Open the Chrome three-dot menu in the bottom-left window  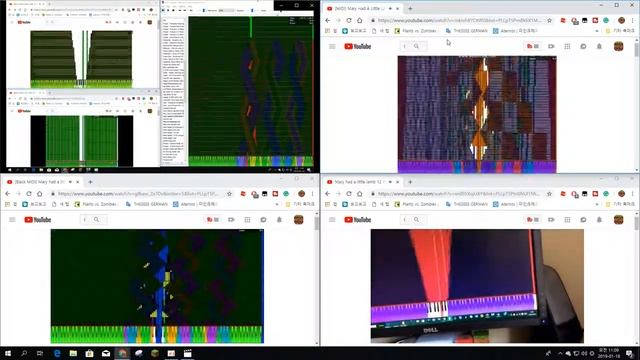pyautogui.click(x=312, y=194)
